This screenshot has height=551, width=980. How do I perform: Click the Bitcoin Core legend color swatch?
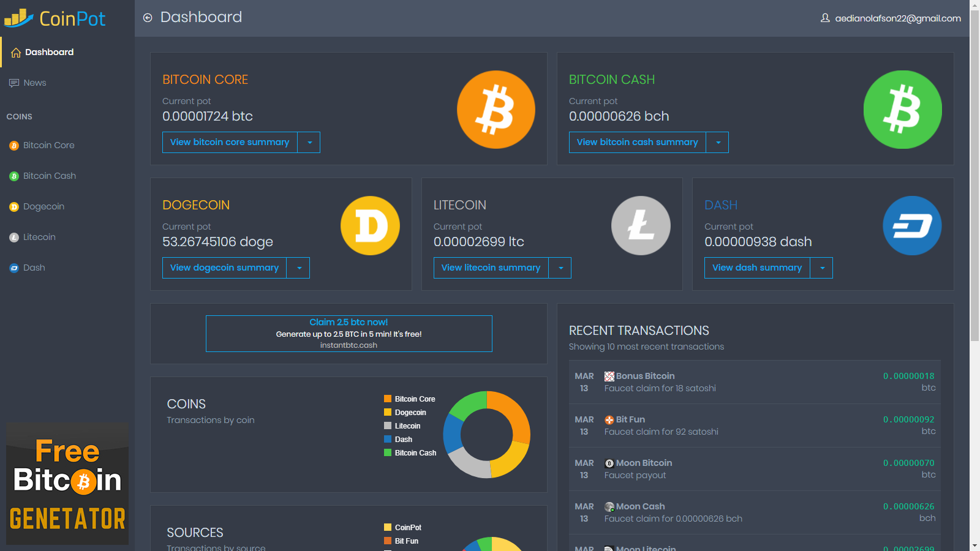[388, 399]
